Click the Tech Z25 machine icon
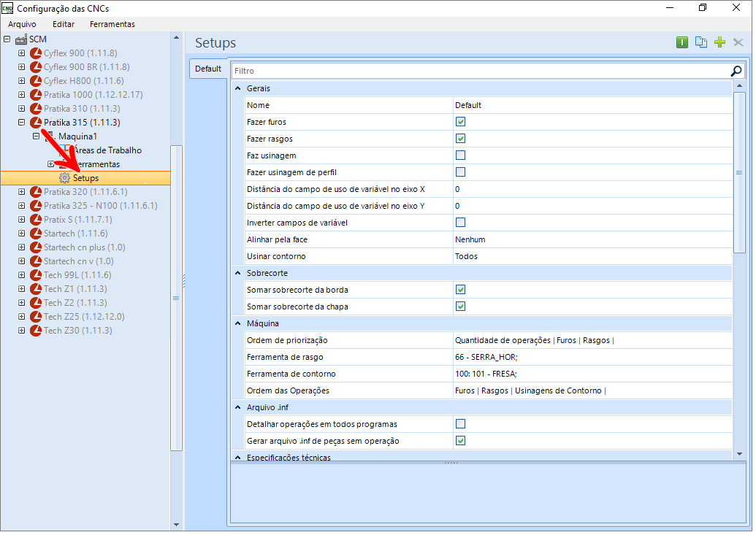756x535 pixels. point(36,317)
